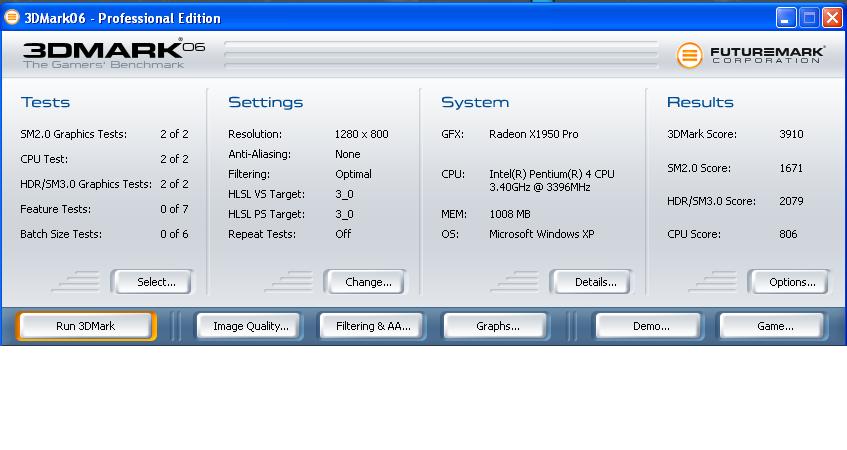Click the Futuremark Corporation orange logo
The width and height of the screenshot is (847, 450).
click(x=689, y=55)
